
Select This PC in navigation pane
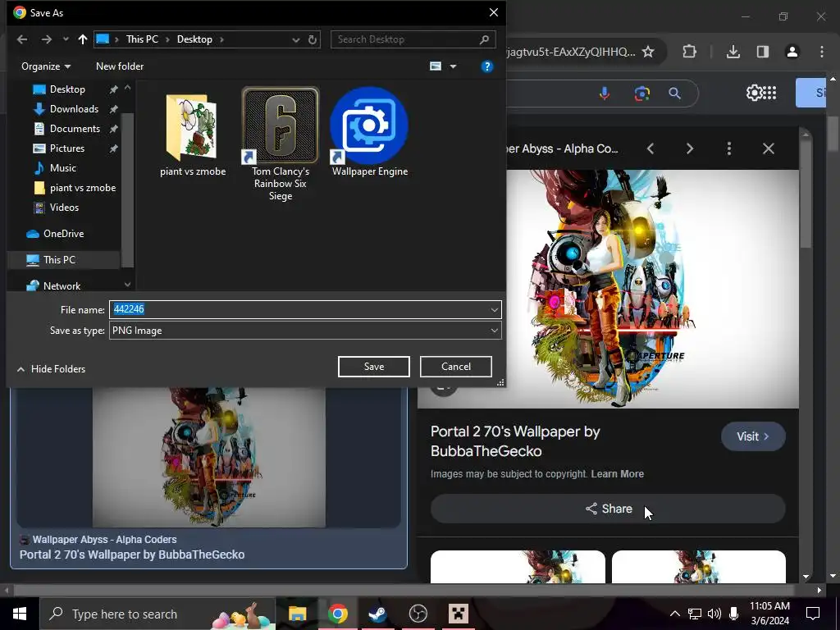(58, 260)
